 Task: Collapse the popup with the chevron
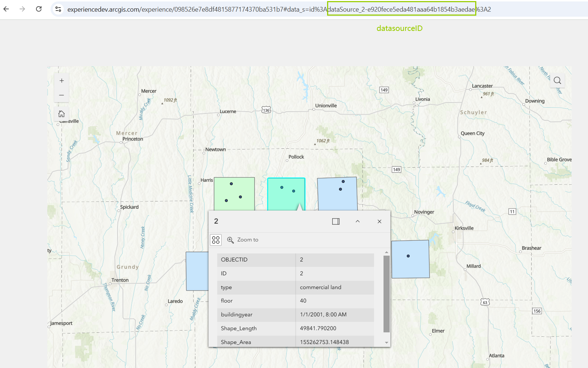tap(357, 221)
